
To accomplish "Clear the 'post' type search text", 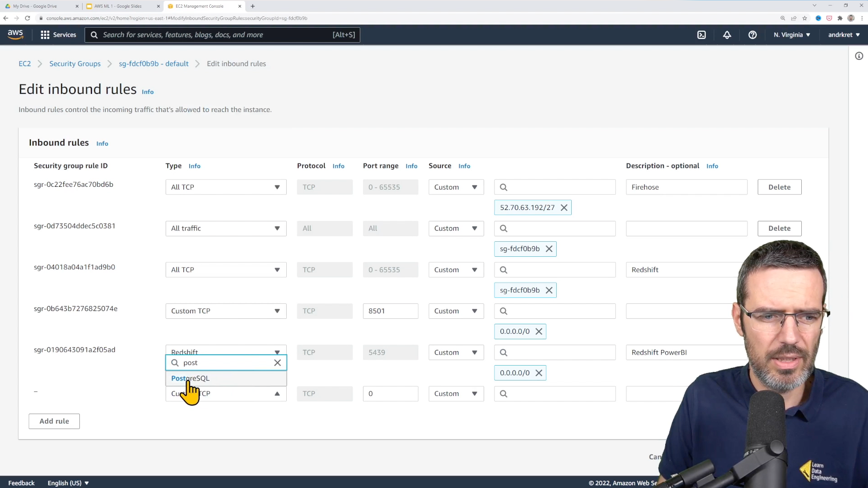I will point(277,363).
